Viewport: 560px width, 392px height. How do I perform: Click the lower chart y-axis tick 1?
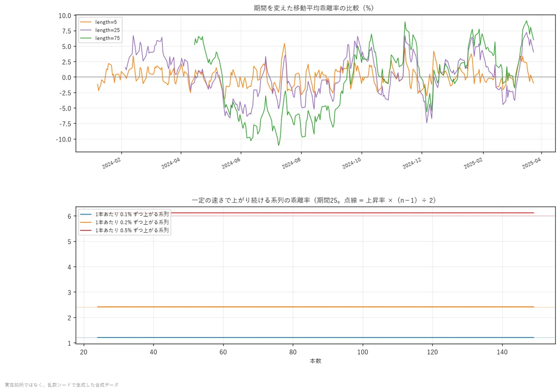click(69, 343)
